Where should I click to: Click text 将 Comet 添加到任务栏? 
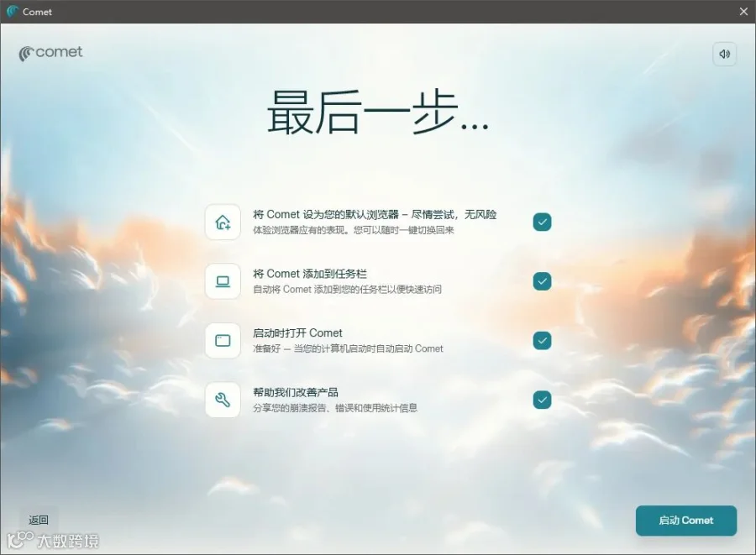point(310,274)
